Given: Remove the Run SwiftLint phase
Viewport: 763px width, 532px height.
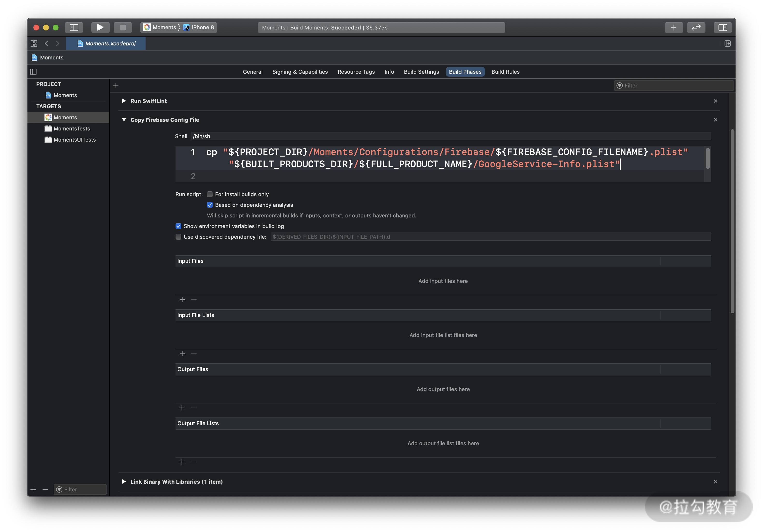Looking at the screenshot, I should pyautogui.click(x=715, y=101).
